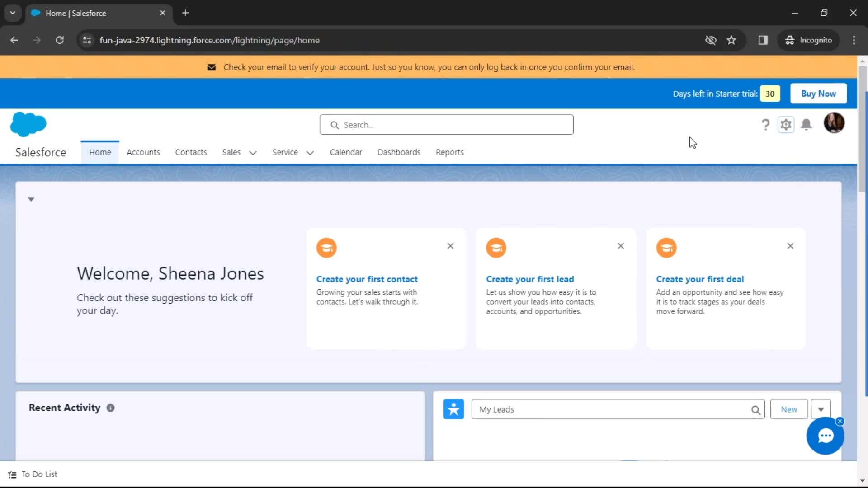Open the Help question mark icon

pyautogui.click(x=765, y=125)
